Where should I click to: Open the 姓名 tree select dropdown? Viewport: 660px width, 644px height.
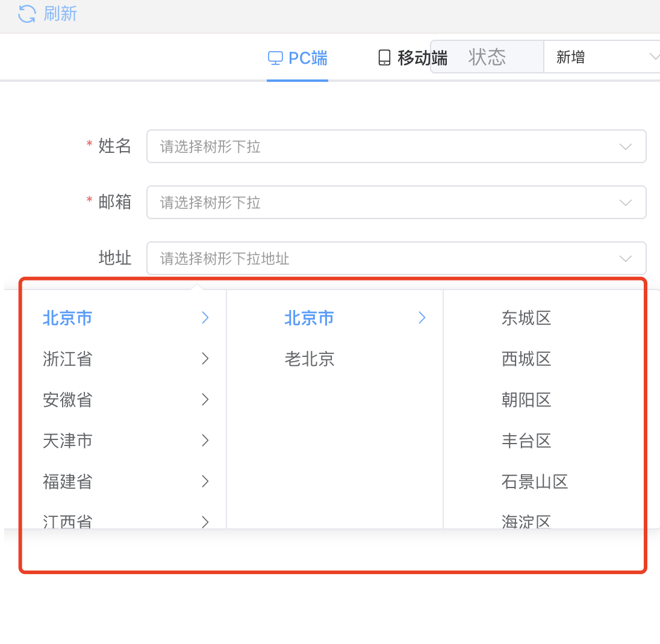396,146
